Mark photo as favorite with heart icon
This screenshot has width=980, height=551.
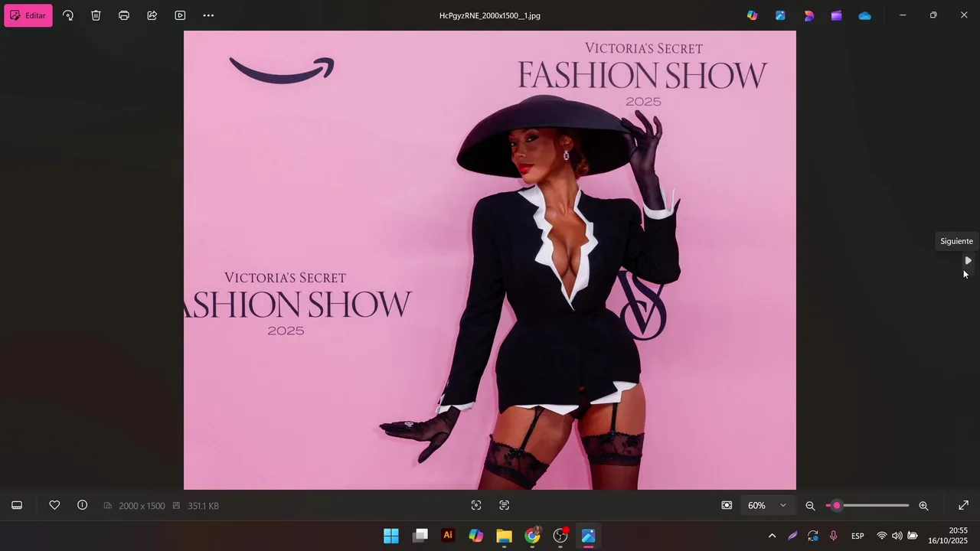54,505
